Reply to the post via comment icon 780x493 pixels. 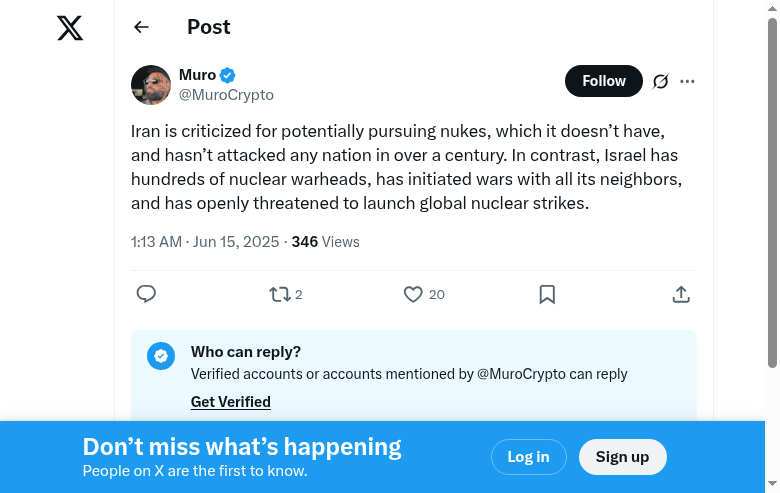pos(146,294)
